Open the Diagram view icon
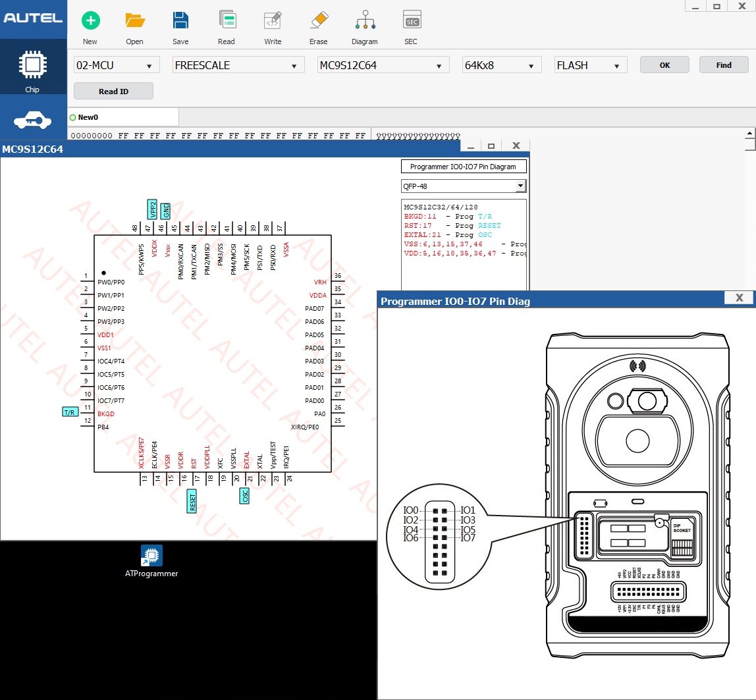756x700 pixels. pos(364,21)
